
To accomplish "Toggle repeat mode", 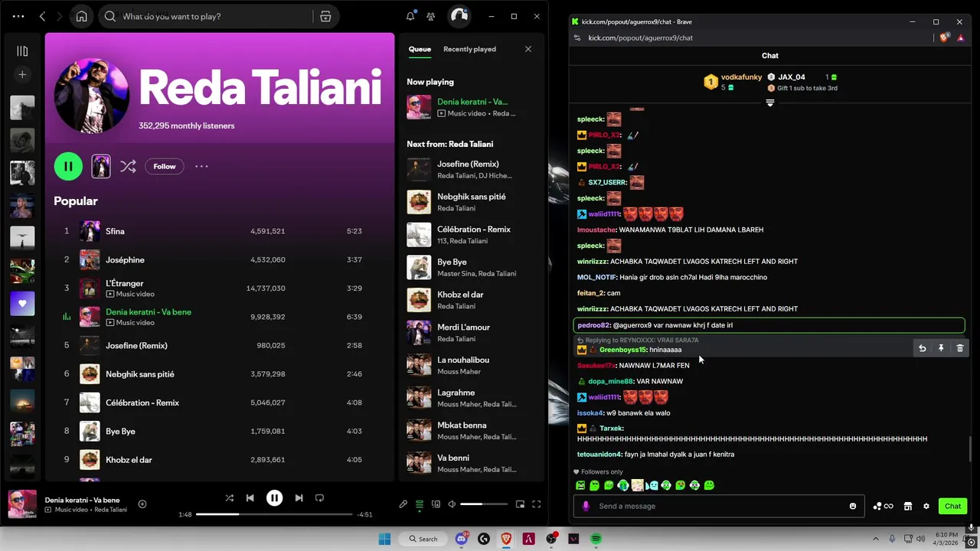I will click(x=319, y=497).
